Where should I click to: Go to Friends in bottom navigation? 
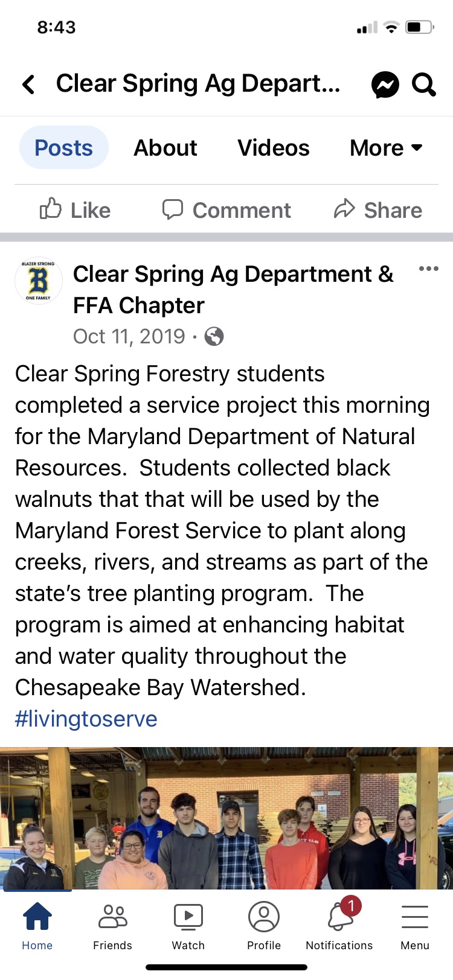pos(112,923)
